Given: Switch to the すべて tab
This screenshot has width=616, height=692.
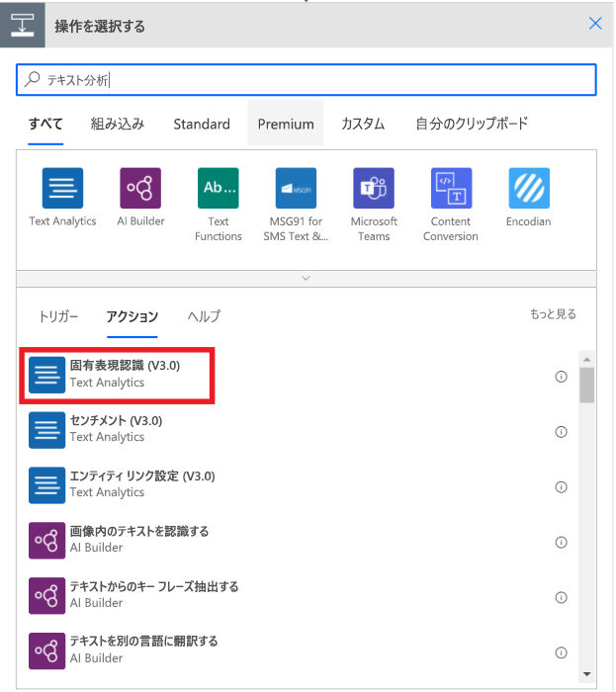Looking at the screenshot, I should [45, 124].
